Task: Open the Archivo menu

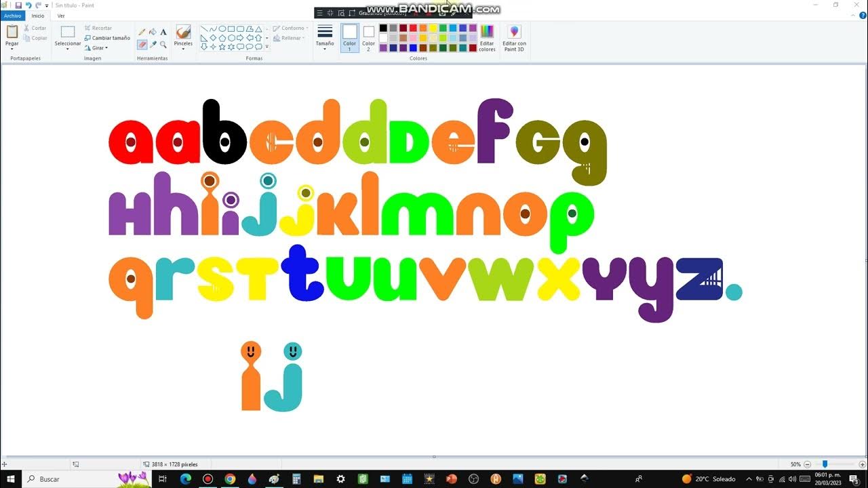Action: 12,16
